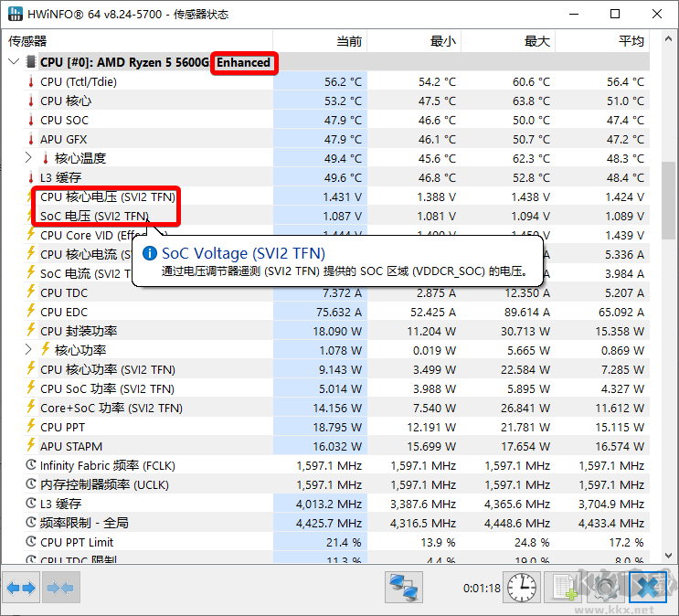Click the 平均 column header

tap(631, 41)
